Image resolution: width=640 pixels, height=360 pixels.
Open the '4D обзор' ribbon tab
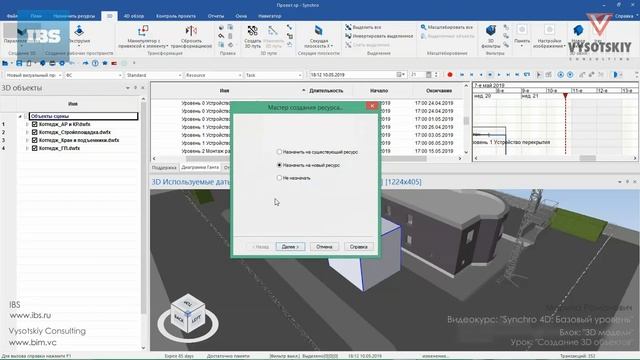tap(134, 16)
